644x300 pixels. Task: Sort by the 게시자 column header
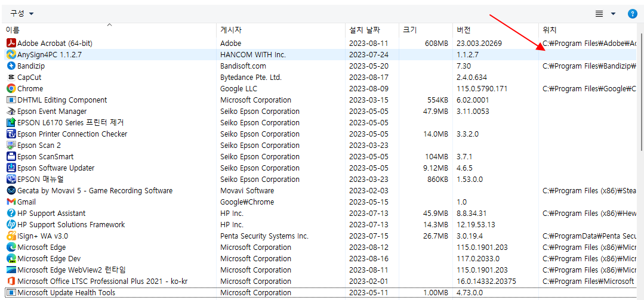click(281, 30)
